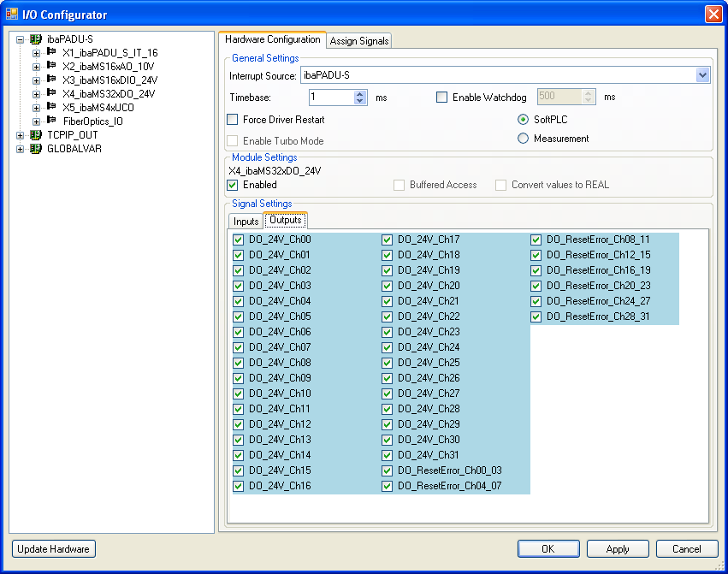Collapse the ibaPADU-S tree node

tap(21, 39)
